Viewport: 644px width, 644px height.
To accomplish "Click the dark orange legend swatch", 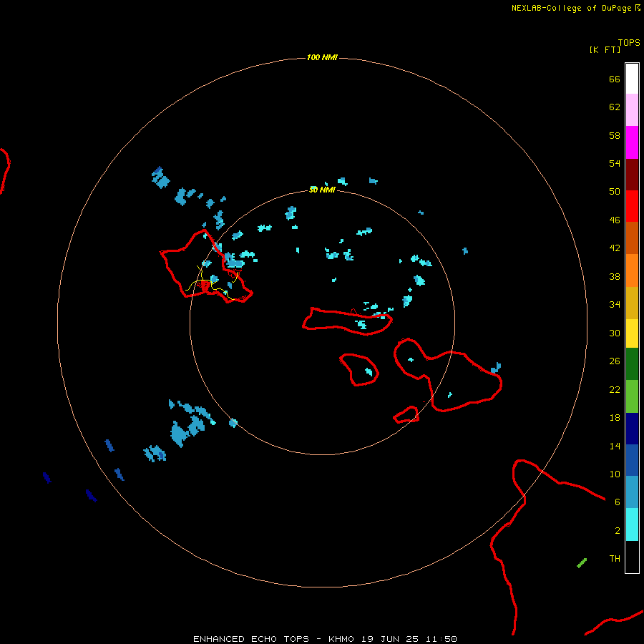I will pyautogui.click(x=632, y=238).
